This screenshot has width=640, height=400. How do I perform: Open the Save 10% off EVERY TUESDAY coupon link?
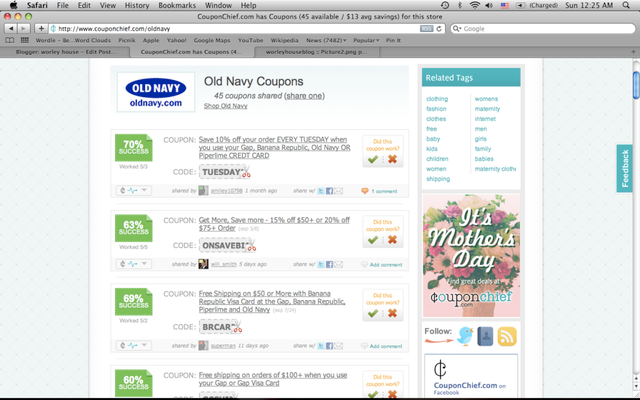(274, 147)
